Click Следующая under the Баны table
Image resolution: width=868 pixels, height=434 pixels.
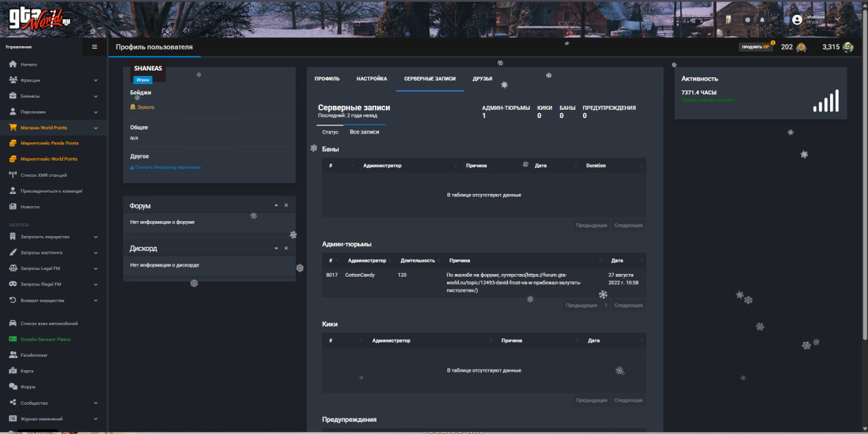tap(629, 225)
